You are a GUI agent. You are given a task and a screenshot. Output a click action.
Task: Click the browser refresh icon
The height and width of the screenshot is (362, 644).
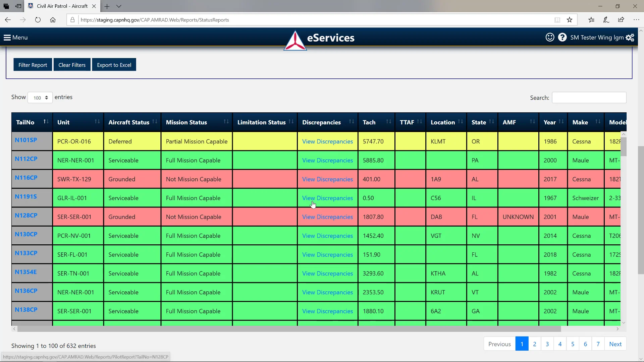38,20
